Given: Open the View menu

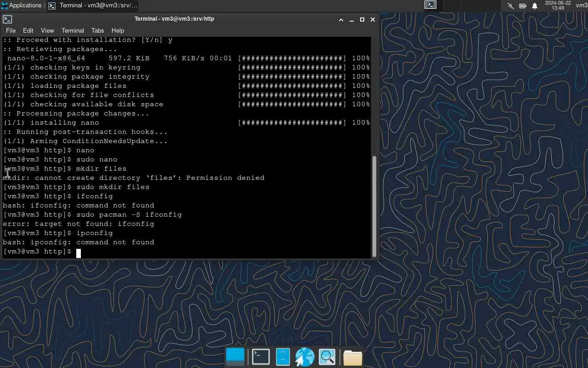Looking at the screenshot, I should [x=47, y=30].
